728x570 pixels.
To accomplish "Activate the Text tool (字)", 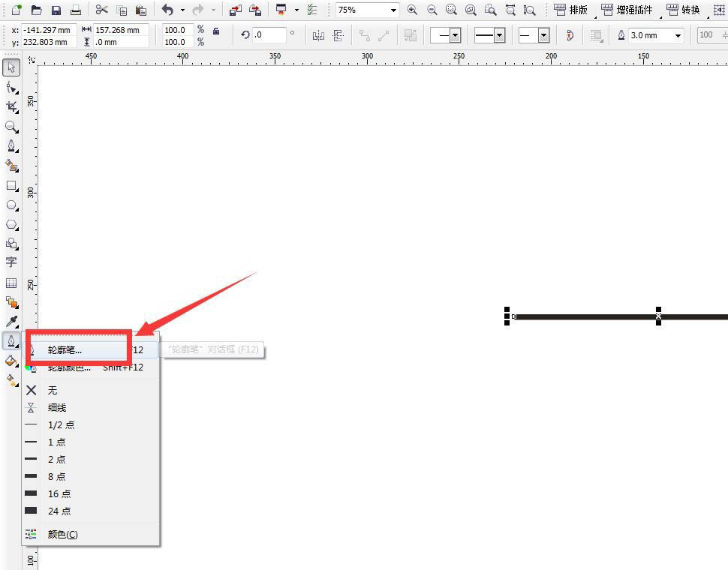I will (11, 262).
